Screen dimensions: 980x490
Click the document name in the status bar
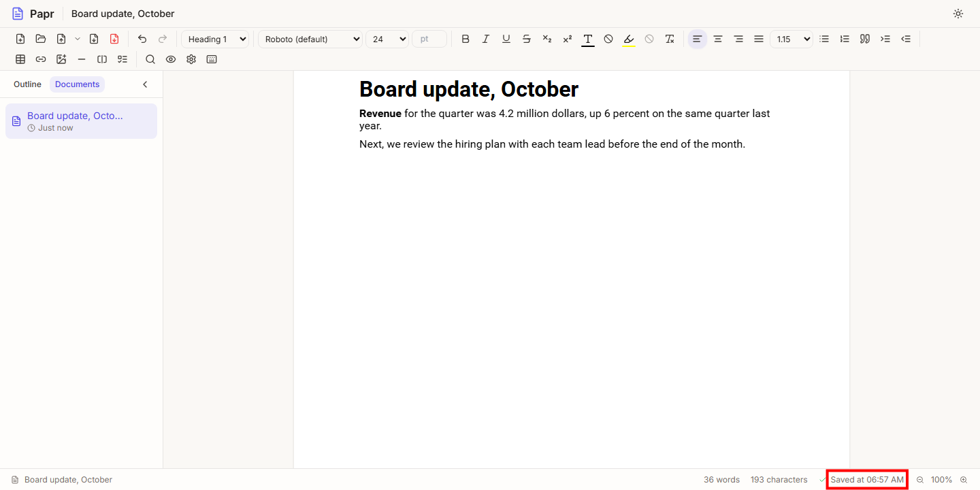[68, 480]
